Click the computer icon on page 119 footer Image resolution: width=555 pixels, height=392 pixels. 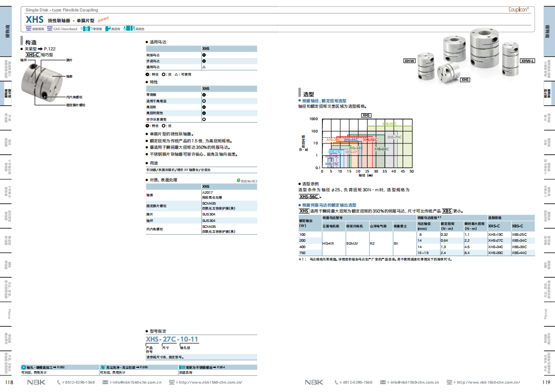tap(450, 382)
